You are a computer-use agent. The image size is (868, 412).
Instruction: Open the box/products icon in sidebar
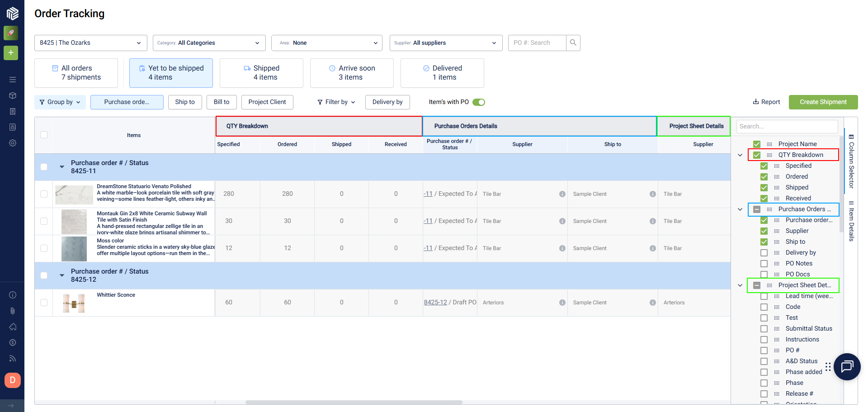pyautogui.click(x=13, y=95)
